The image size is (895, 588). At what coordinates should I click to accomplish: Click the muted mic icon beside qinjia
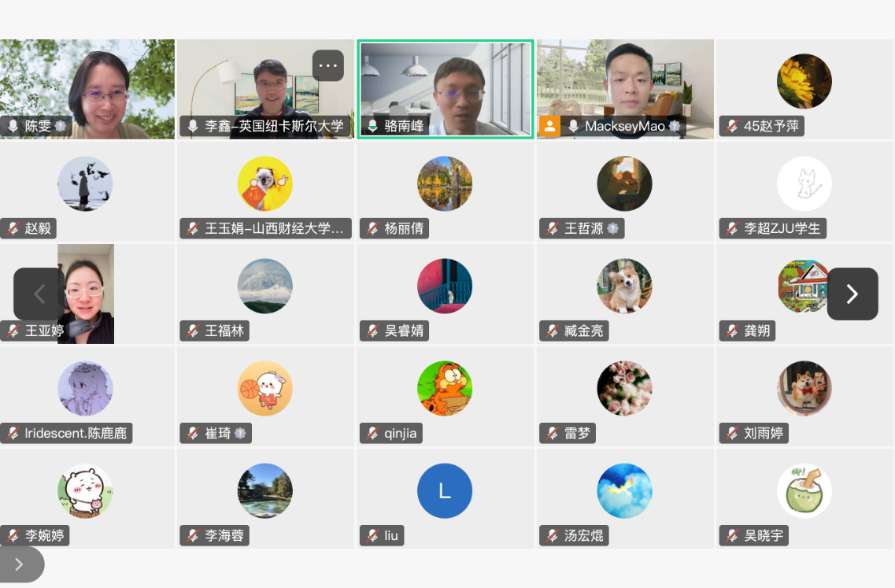tap(373, 433)
